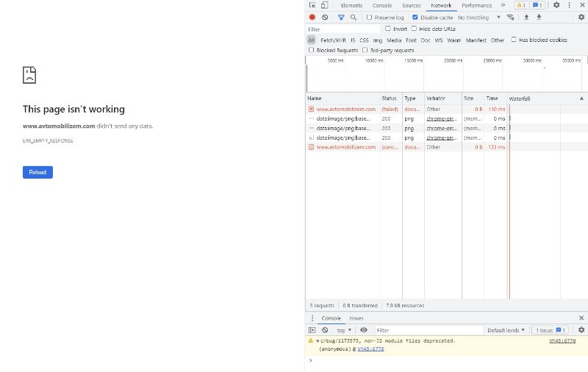Open the network conditions wifi icon
The width and height of the screenshot is (588, 372).
pos(511,17)
